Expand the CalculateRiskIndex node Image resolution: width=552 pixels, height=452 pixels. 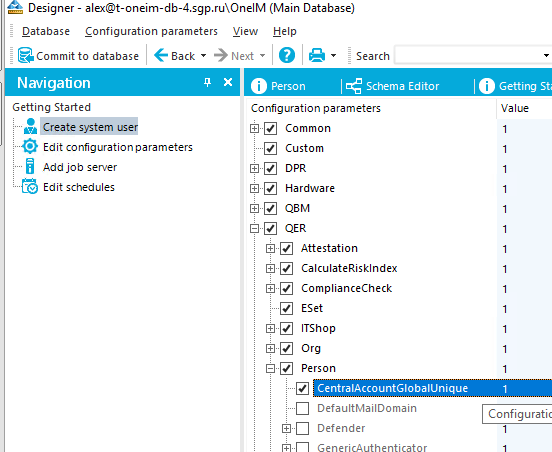pos(270,269)
